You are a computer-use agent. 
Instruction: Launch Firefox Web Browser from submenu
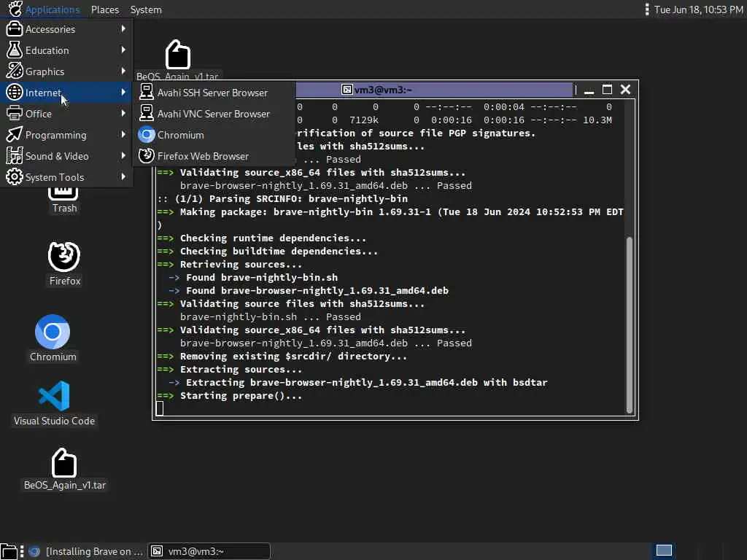coord(214,156)
